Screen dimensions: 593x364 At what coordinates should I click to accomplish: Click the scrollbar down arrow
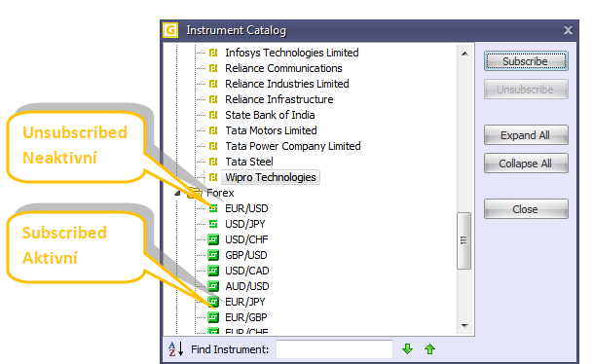pyautogui.click(x=464, y=325)
